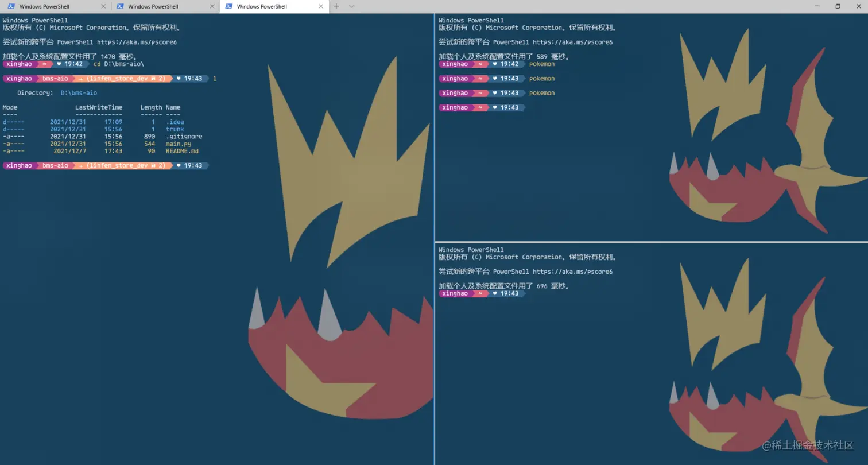Viewport: 868px width, 465px height.
Task: Click the 17:09 time for .idea
Action: pyautogui.click(x=113, y=122)
